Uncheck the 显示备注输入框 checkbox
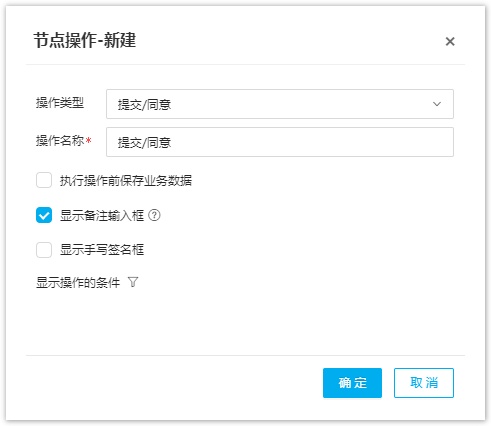Viewport: 491px width, 426px height. 44,215
